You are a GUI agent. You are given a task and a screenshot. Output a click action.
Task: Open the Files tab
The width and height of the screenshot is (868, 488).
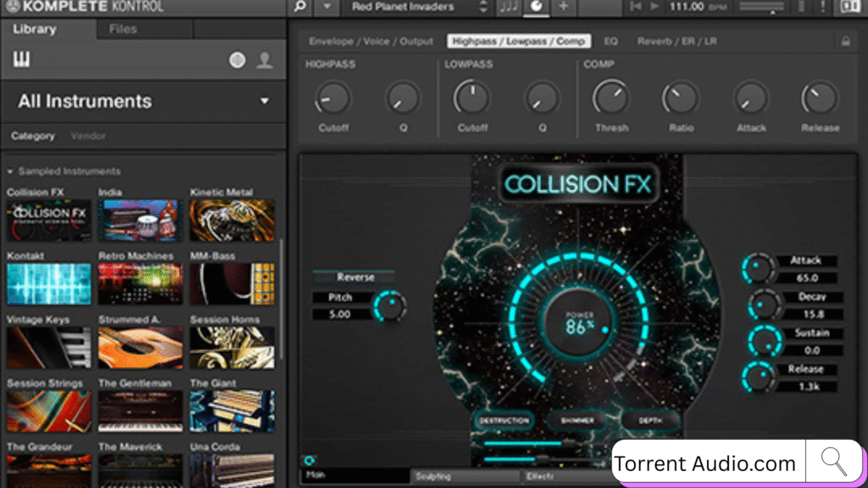tap(124, 30)
